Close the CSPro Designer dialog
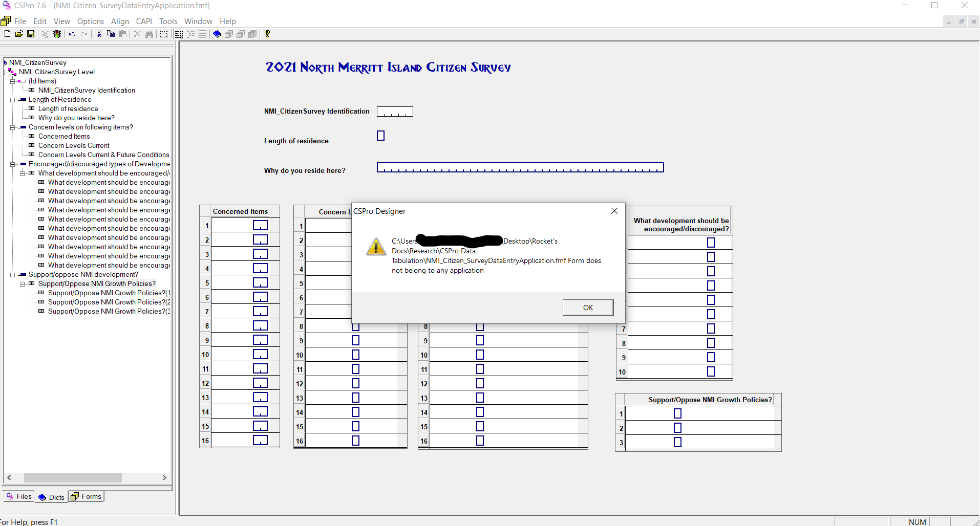 (x=614, y=211)
